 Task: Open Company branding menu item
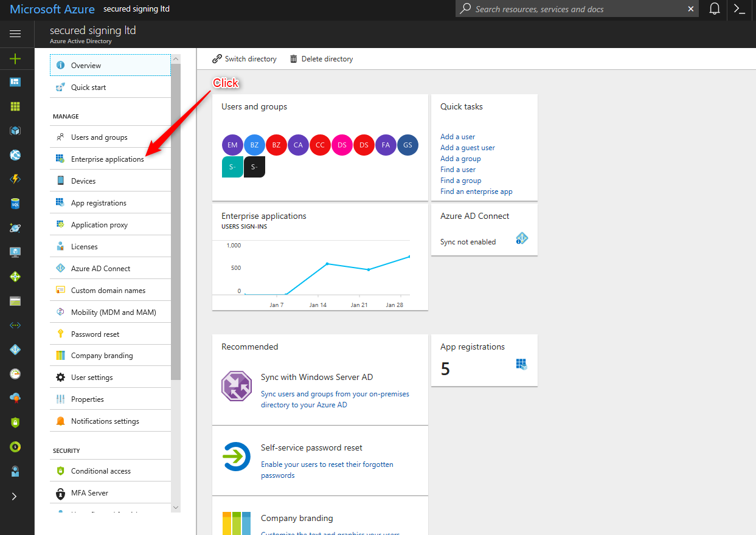pyautogui.click(x=110, y=355)
